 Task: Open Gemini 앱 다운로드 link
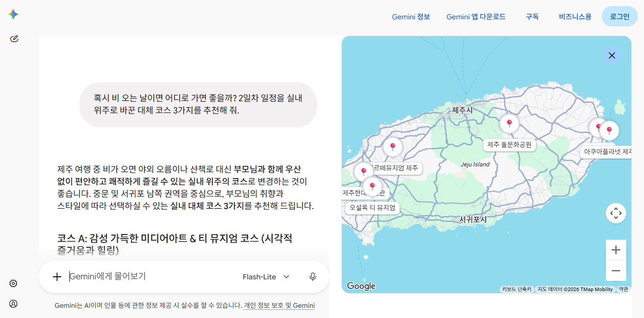476,17
